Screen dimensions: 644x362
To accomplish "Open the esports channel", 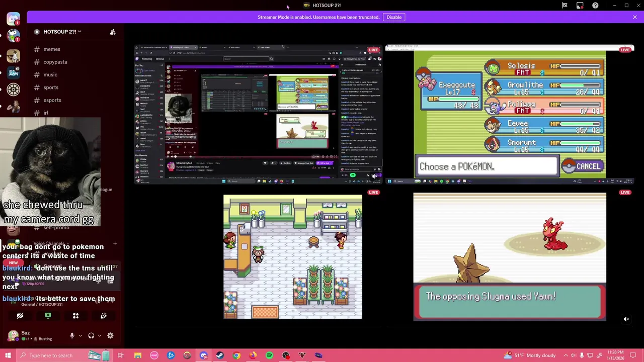I will click(x=52, y=100).
